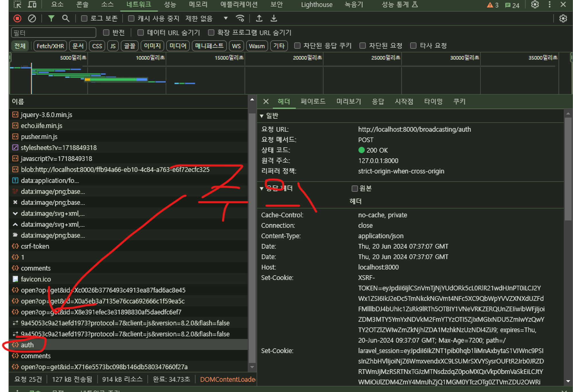Check the 원본 checkbox in response headers

point(355,188)
